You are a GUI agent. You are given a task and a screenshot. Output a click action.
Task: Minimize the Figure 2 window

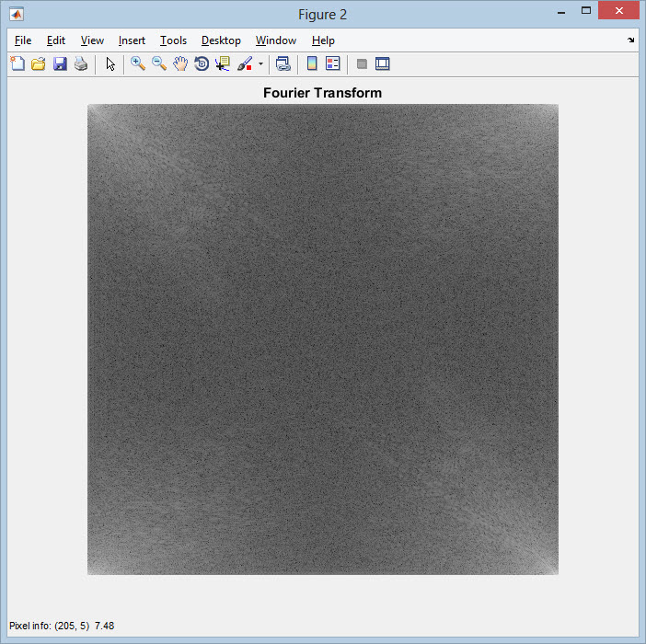pos(561,13)
